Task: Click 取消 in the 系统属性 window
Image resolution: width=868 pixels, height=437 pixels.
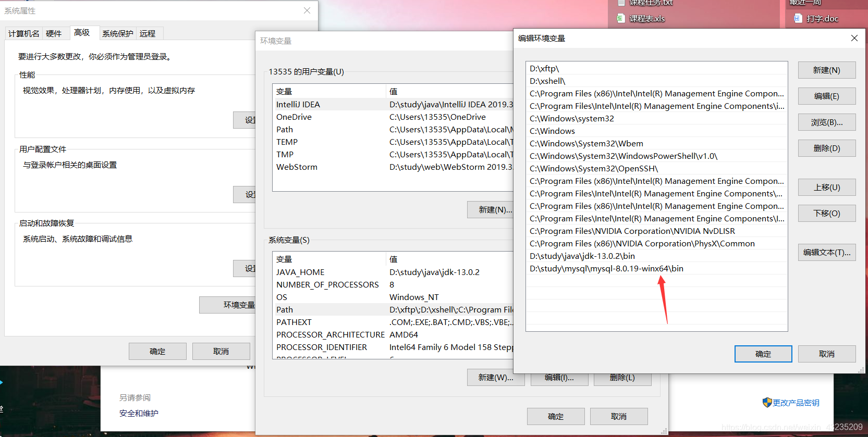Action: point(221,352)
